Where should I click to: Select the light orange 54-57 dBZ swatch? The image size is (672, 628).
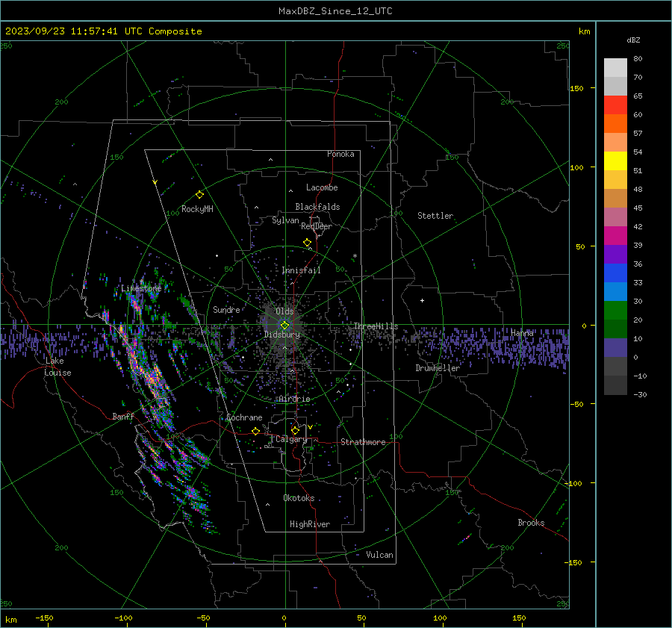pyautogui.click(x=615, y=143)
